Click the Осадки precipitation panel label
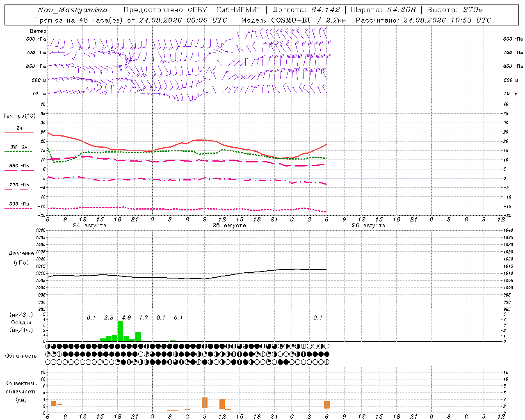 21,322
